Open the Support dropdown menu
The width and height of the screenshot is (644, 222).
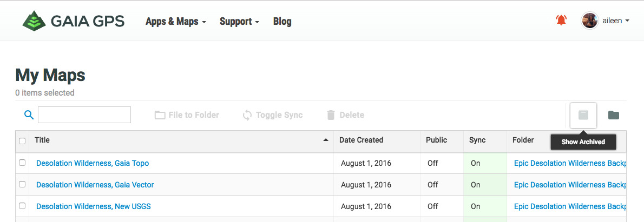tap(239, 22)
